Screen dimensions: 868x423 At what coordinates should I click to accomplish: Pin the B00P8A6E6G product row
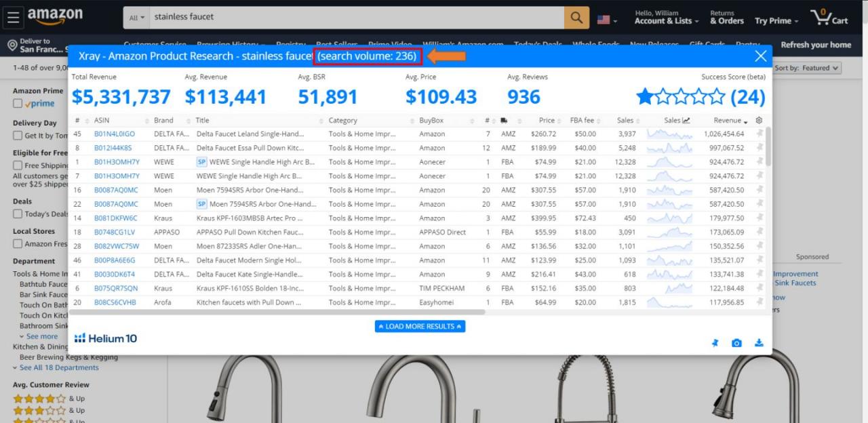pyautogui.click(x=759, y=260)
